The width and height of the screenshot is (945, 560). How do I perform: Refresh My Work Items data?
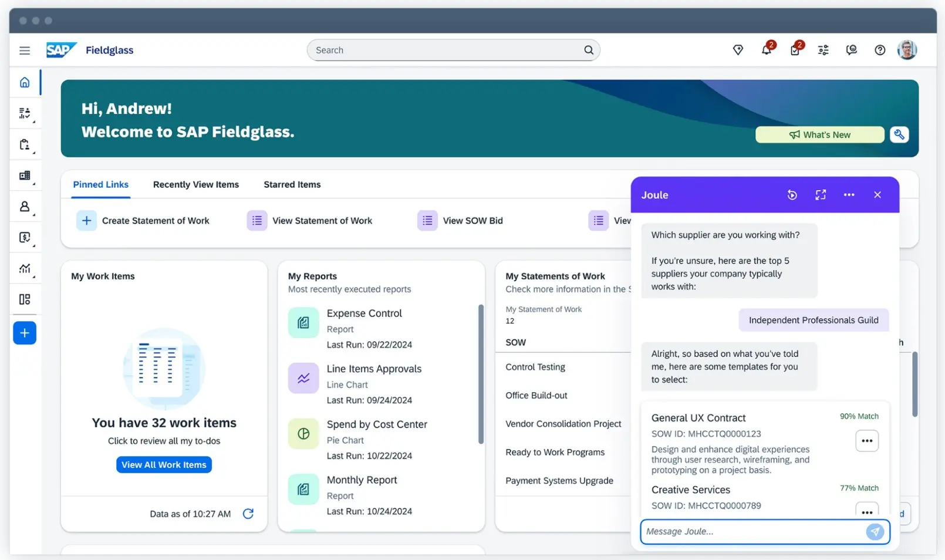click(x=248, y=514)
